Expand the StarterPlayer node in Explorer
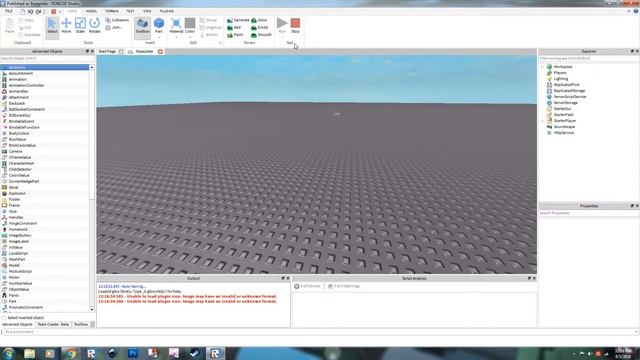 [542, 121]
